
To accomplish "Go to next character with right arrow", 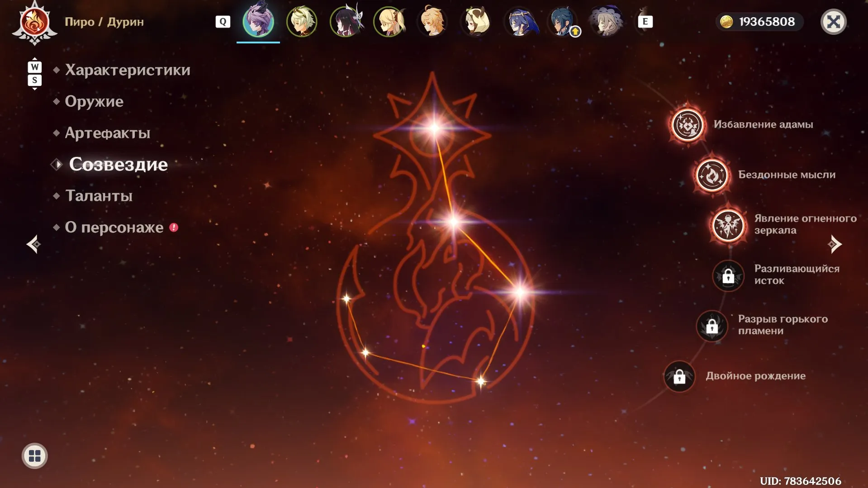I will [835, 245].
